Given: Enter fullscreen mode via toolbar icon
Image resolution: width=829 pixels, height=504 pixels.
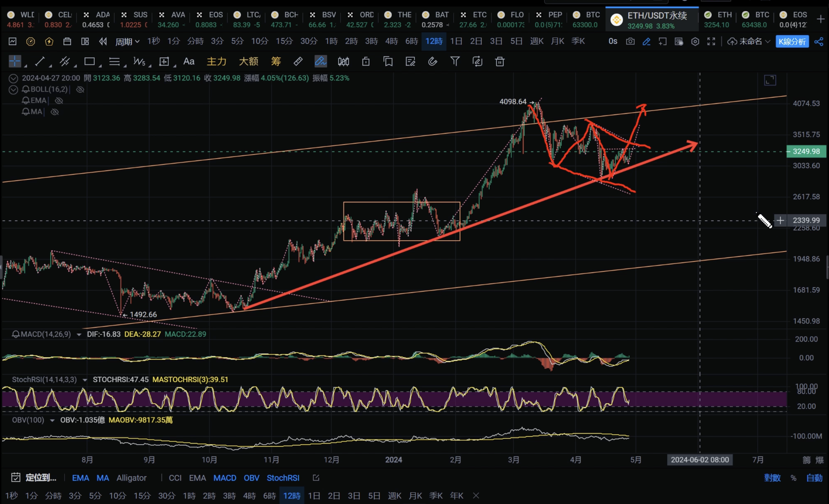Looking at the screenshot, I should pyautogui.click(x=711, y=41).
